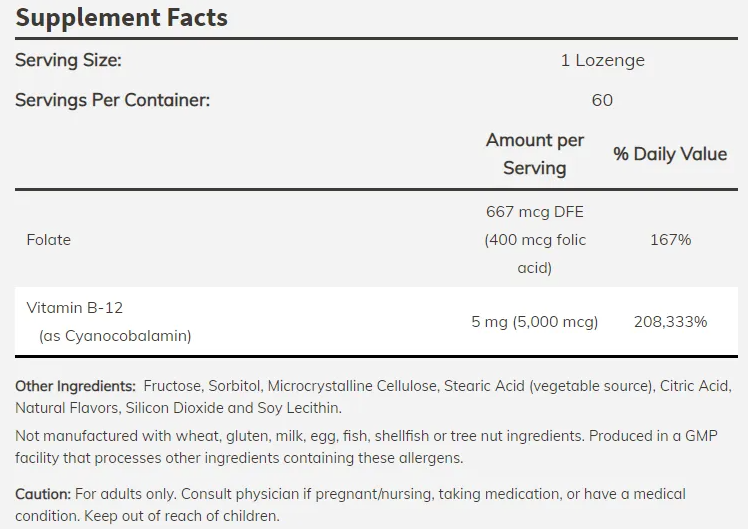Image resolution: width=748 pixels, height=529 pixels.
Task: Click the Caution label
Action: click(x=43, y=494)
